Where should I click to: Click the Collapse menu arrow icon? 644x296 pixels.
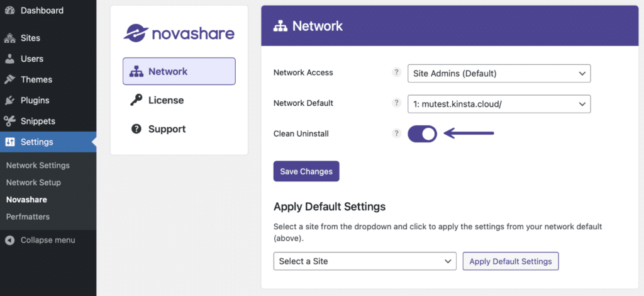point(10,241)
